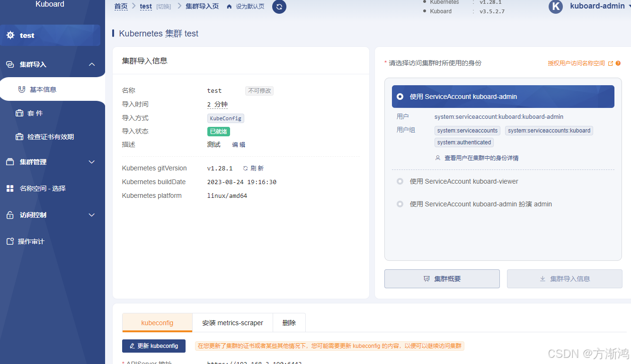Click the test cluster item in sidebar
The image size is (631, 364).
point(50,36)
